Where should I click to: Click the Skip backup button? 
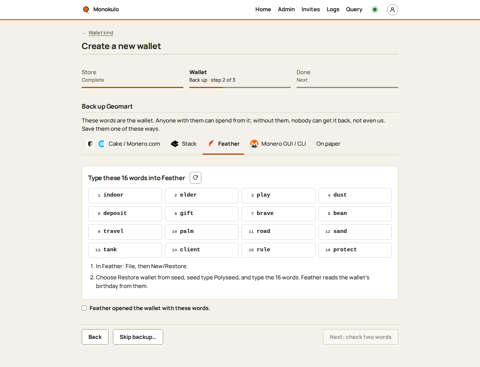[x=138, y=337]
